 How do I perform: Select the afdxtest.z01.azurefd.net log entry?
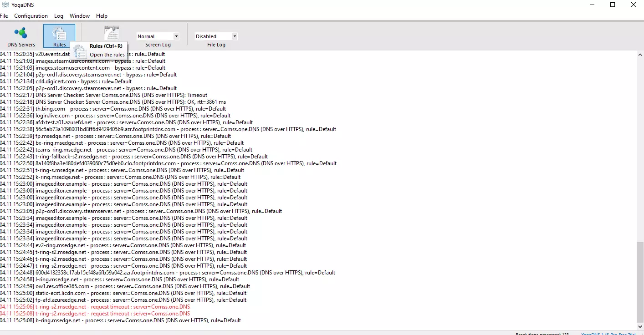126,122
